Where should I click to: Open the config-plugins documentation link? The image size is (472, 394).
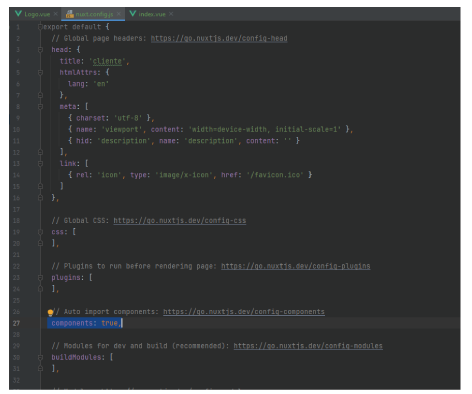coord(295,266)
